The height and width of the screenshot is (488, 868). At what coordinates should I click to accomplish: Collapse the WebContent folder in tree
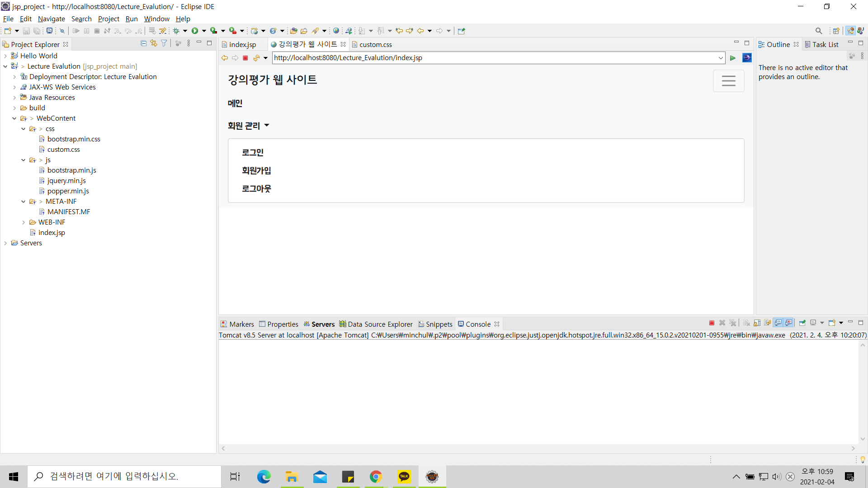click(x=14, y=118)
